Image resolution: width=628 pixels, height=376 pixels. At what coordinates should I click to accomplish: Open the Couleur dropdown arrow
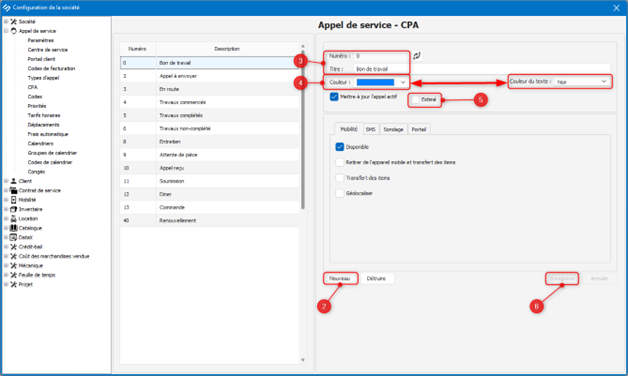point(403,82)
